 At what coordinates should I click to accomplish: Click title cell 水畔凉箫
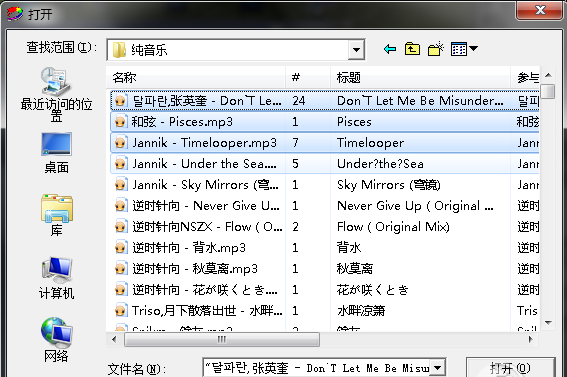361,310
